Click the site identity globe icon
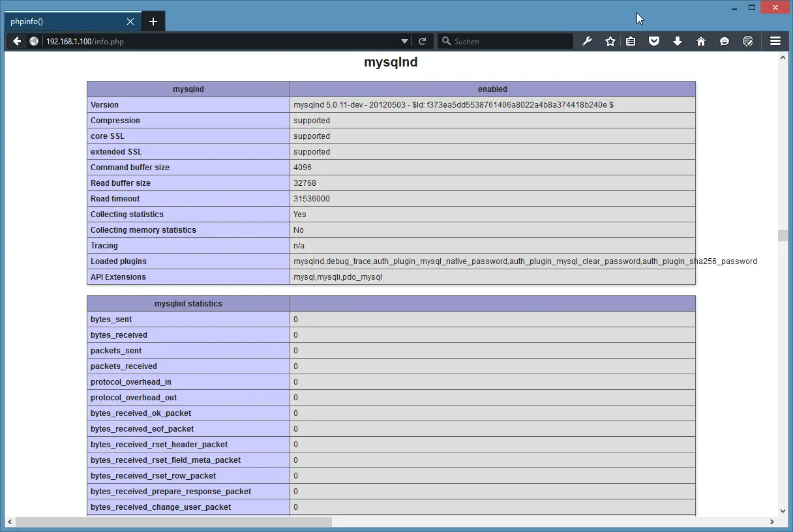The width and height of the screenshot is (793, 532). (34, 41)
